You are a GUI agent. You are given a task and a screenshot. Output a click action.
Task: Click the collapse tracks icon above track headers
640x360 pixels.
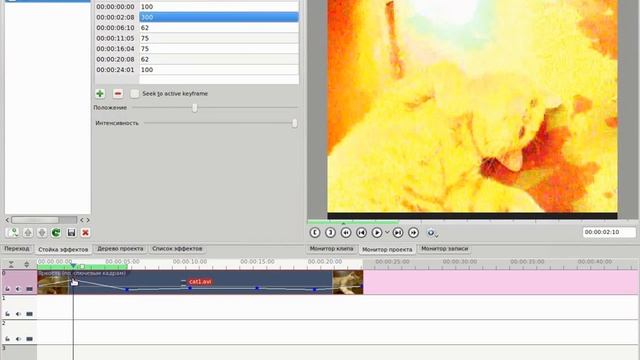[11, 264]
